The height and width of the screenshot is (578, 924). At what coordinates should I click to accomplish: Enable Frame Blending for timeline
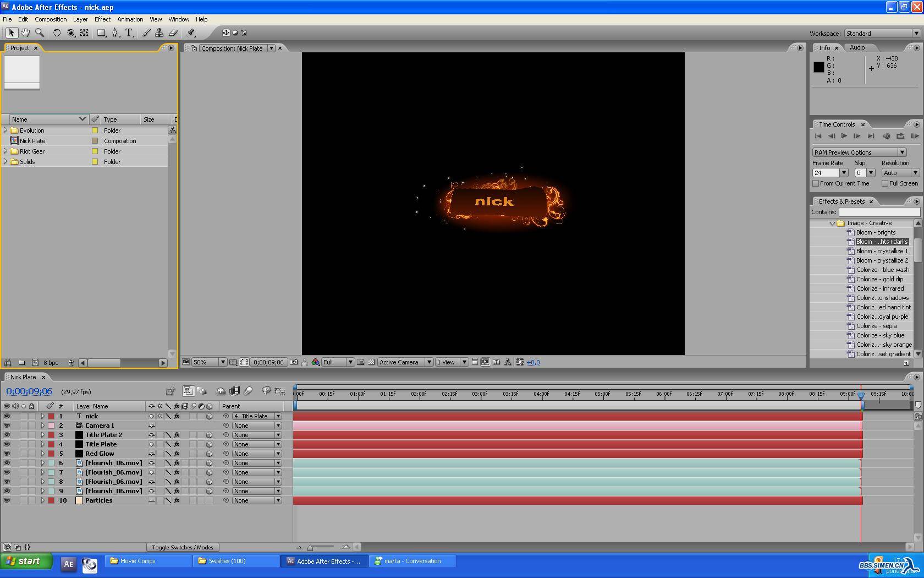[234, 391]
